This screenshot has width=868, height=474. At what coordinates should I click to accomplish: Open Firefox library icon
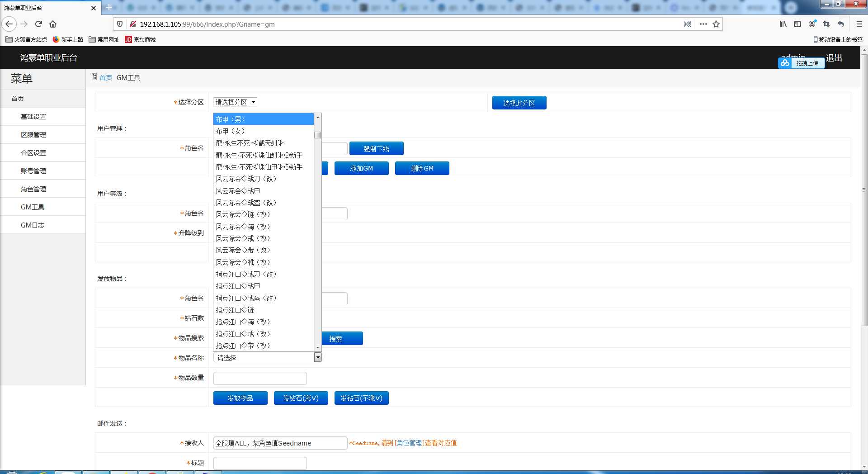click(783, 24)
